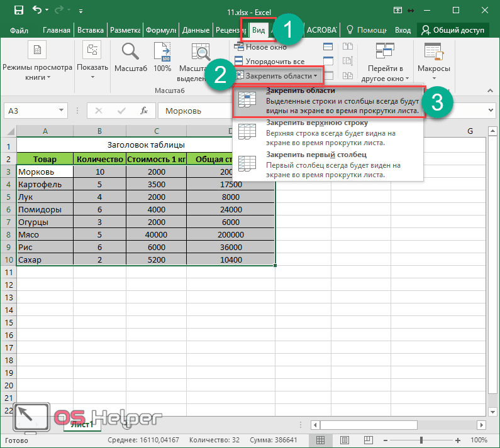Switch to the Главная tab

tap(57, 30)
